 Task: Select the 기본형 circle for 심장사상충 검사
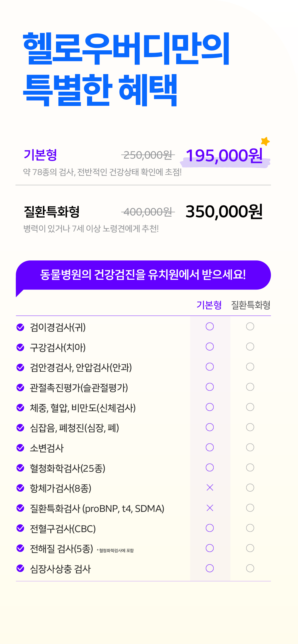click(x=210, y=568)
